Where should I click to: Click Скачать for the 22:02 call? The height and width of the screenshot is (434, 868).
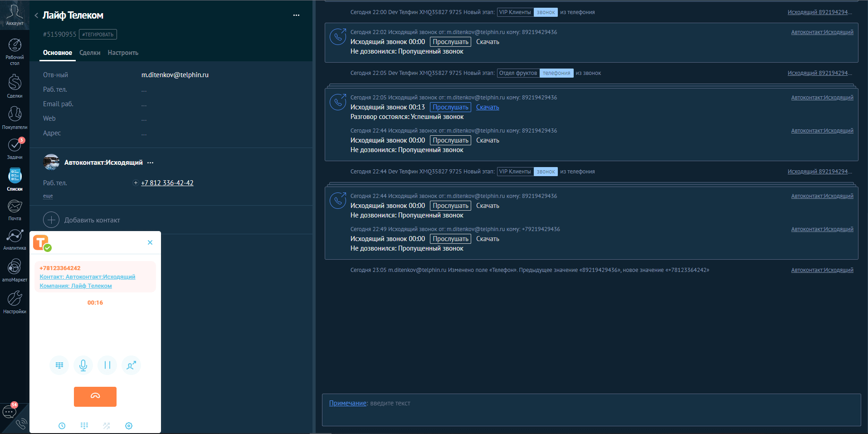(x=488, y=42)
